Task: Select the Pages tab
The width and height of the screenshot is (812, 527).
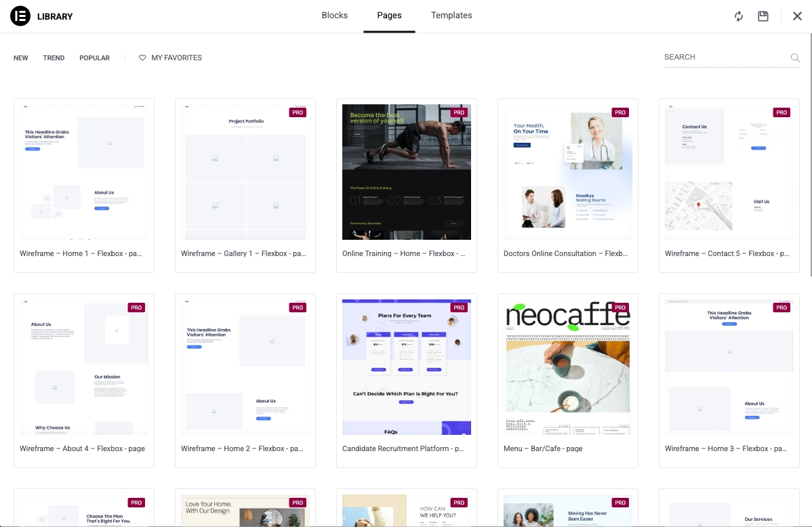Action: [389, 16]
